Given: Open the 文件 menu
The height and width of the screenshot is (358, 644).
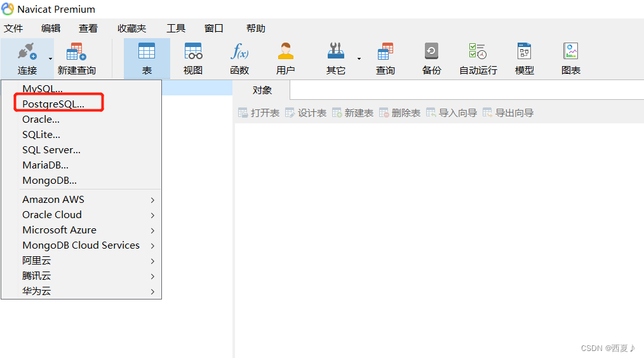Looking at the screenshot, I should coord(13,29).
